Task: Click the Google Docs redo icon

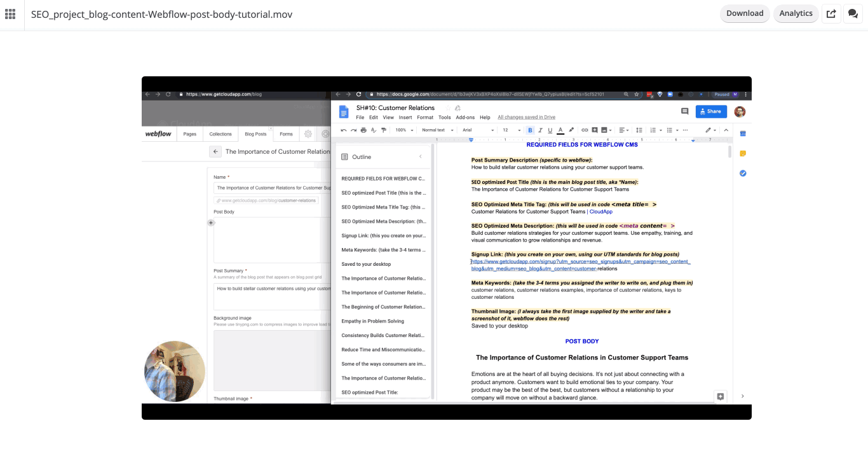Action: click(353, 130)
